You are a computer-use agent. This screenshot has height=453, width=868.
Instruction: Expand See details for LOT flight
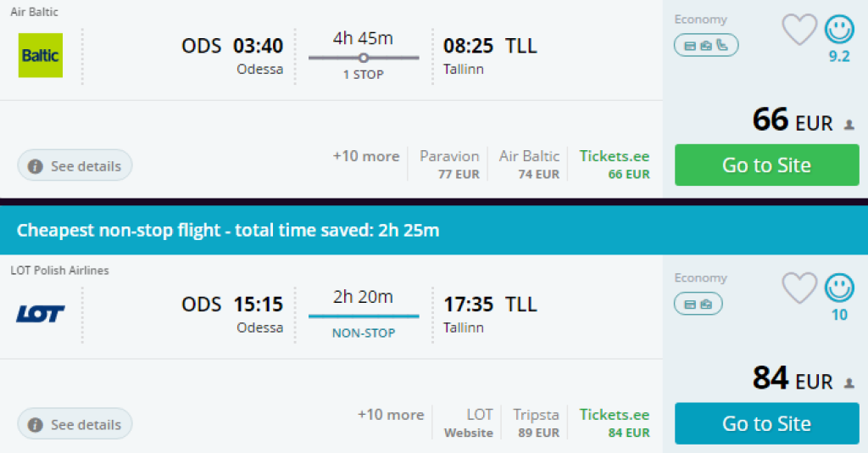coord(75,424)
